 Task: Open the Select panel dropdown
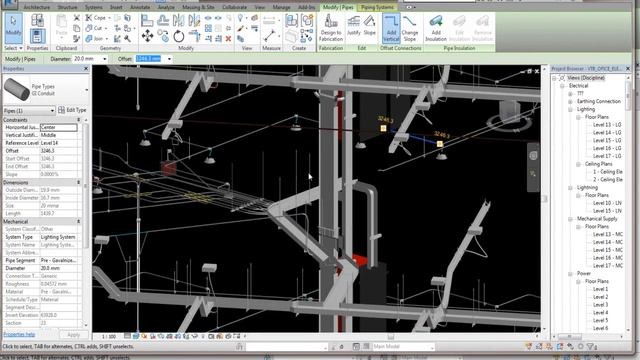click(x=13, y=48)
